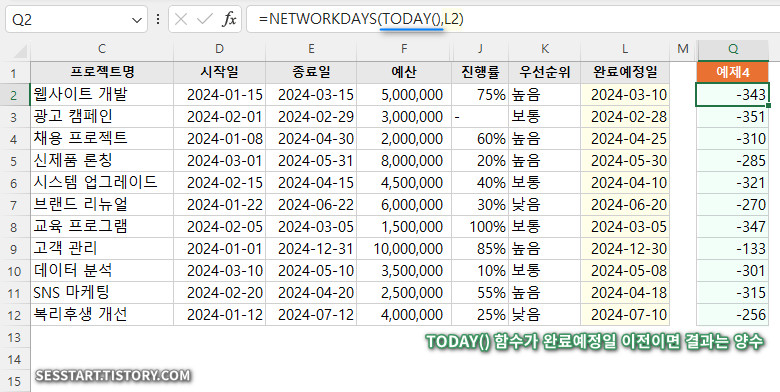Click the result cell showing -351
The image size is (780, 392).
[x=733, y=116]
